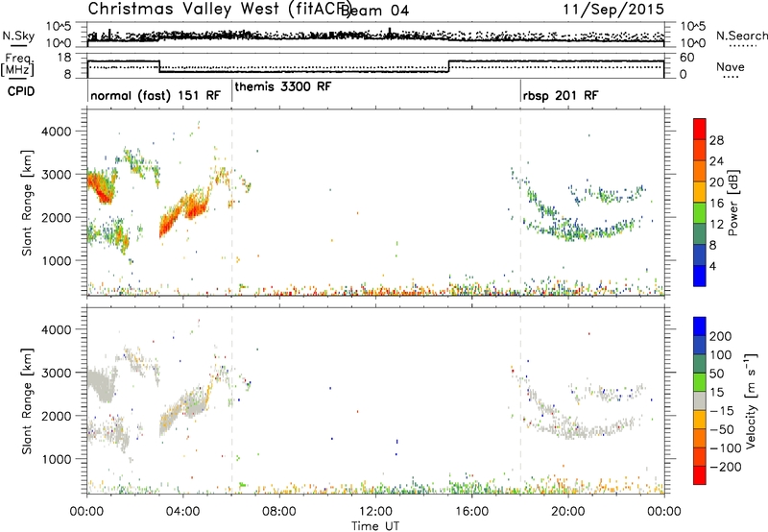Click the "60" Nave axis tick

click(687, 58)
